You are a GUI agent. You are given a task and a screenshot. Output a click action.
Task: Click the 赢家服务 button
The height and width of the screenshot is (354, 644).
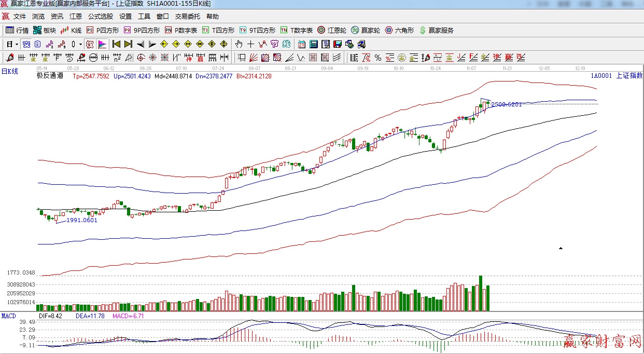(x=436, y=30)
